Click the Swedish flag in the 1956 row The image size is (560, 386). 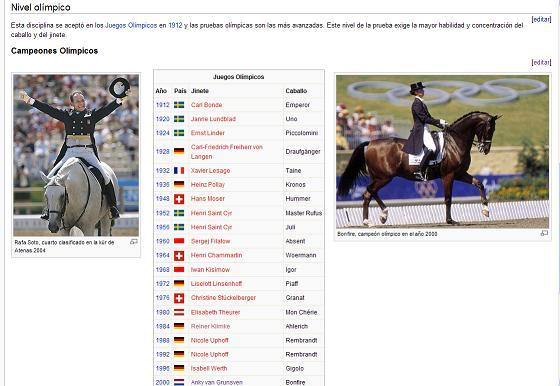[x=179, y=227]
